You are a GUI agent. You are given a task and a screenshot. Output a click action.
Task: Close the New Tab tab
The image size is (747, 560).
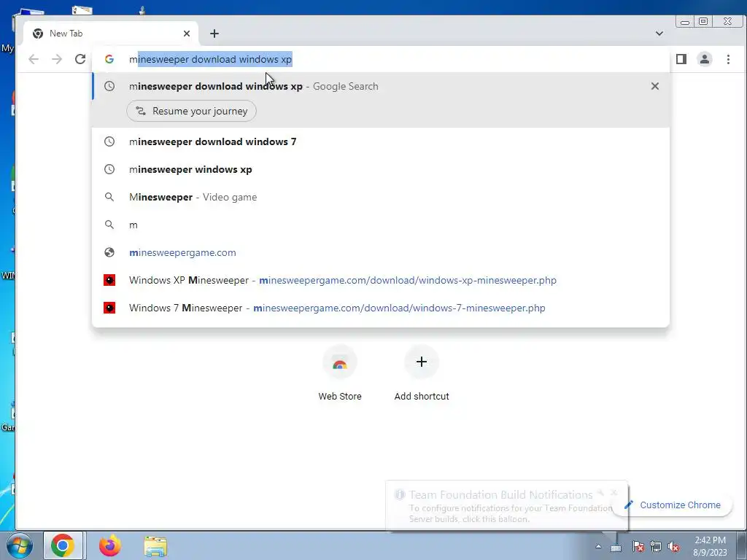186,34
